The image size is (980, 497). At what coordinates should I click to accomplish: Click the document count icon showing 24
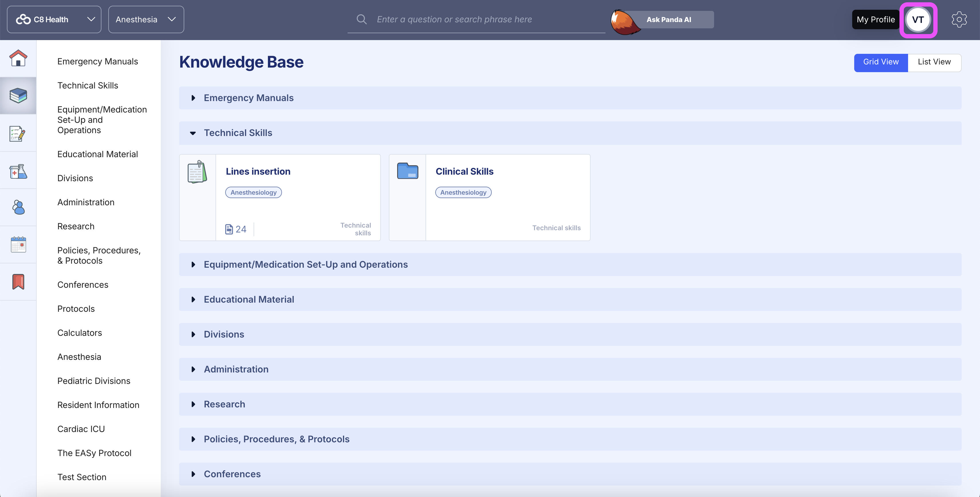pos(229,229)
